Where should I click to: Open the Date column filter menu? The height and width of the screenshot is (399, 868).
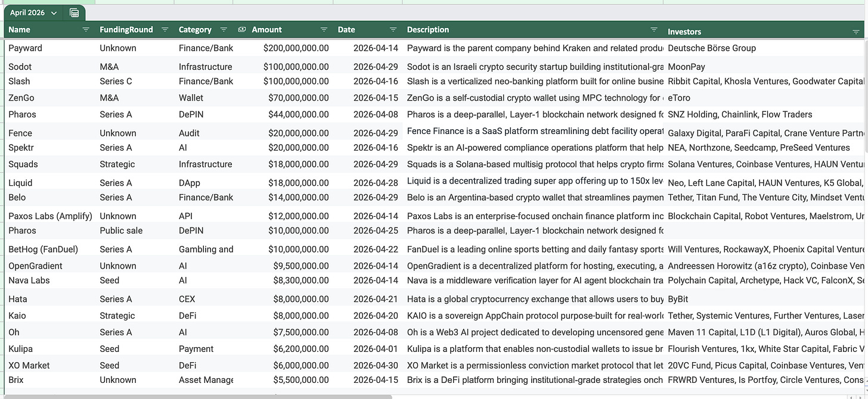click(393, 30)
